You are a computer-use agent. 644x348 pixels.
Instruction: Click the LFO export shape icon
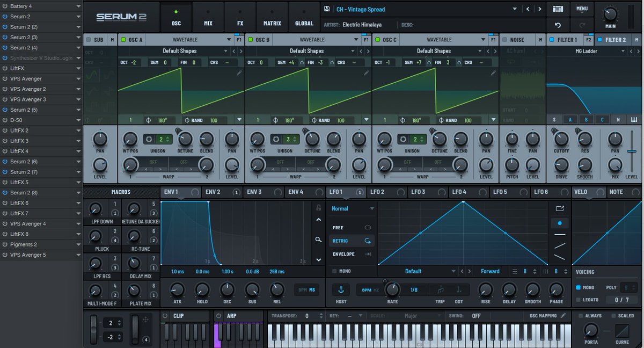[x=560, y=208]
